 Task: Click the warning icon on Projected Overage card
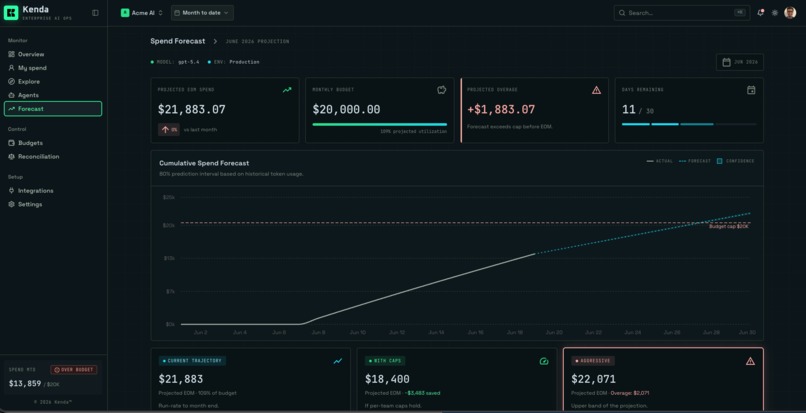point(596,90)
